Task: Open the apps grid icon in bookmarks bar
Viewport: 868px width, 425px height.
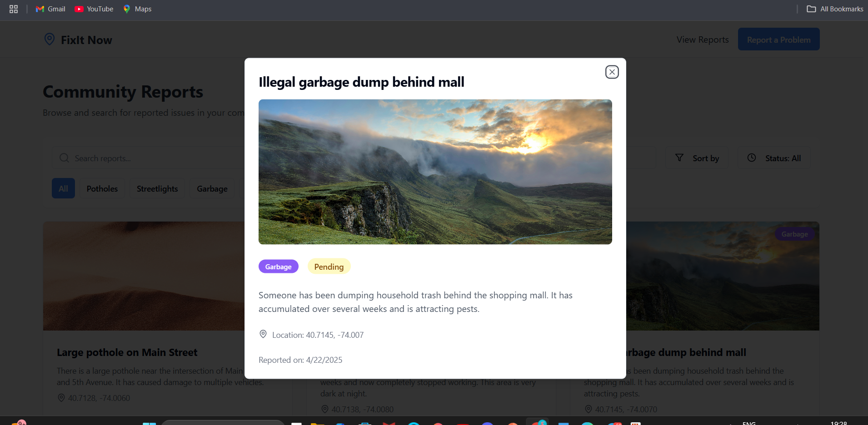Action: [x=14, y=9]
